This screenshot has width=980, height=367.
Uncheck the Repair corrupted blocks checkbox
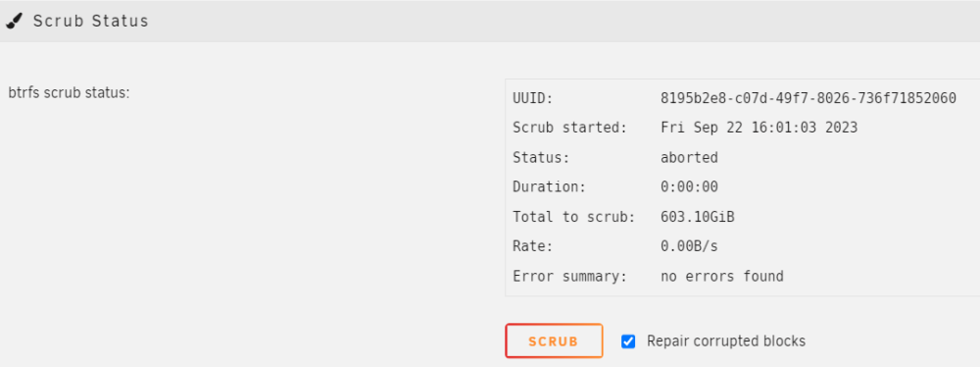tap(628, 341)
